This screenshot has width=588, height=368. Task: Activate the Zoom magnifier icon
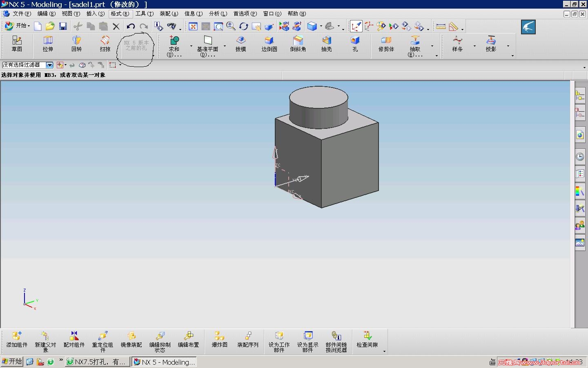(x=231, y=27)
